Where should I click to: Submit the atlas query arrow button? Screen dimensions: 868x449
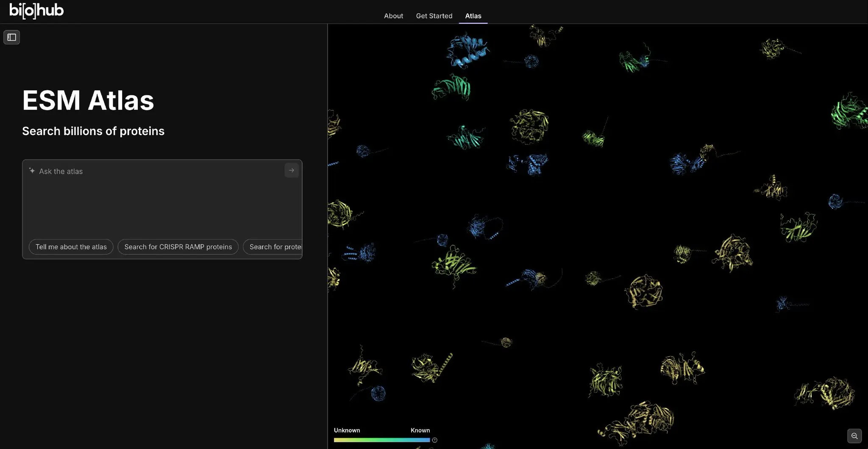click(x=292, y=170)
